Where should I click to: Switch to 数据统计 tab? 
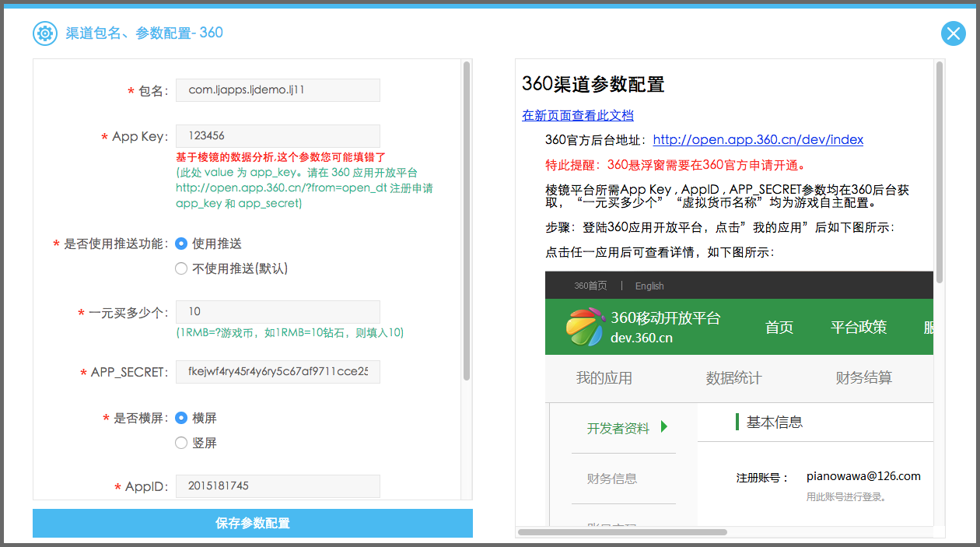tap(734, 378)
